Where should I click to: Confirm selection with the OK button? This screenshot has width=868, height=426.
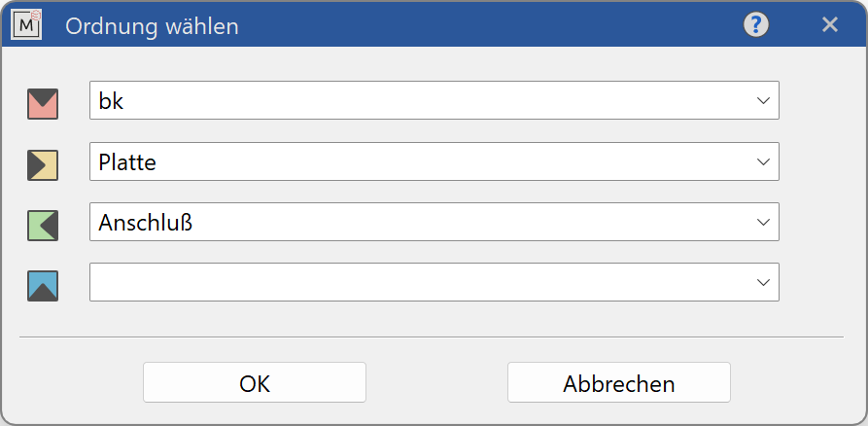255,383
